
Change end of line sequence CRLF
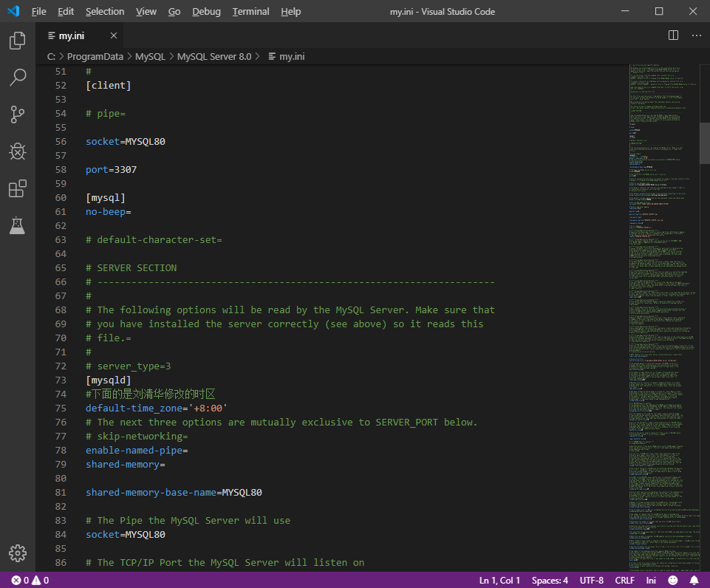point(624,581)
